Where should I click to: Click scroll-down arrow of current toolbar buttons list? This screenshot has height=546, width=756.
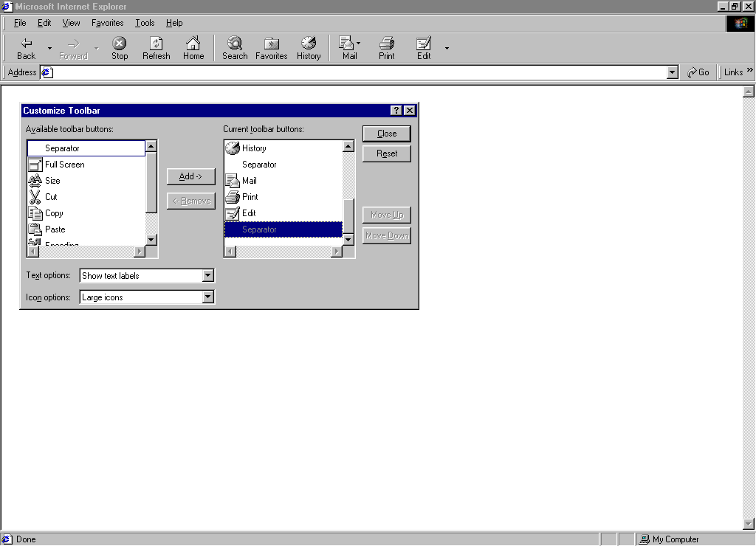click(348, 240)
